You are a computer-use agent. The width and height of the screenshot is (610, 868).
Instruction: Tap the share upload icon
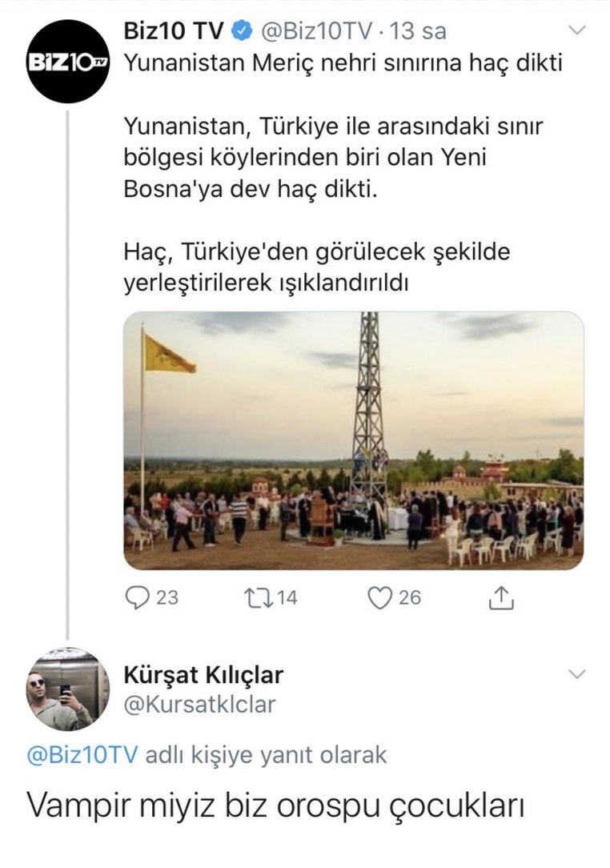point(502,597)
